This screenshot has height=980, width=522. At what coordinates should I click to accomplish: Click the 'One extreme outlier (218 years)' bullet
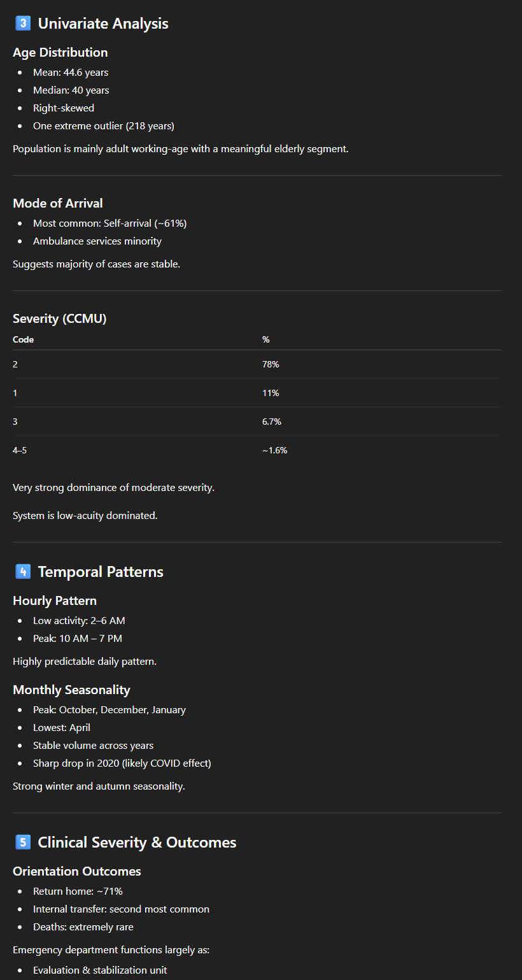point(104,126)
